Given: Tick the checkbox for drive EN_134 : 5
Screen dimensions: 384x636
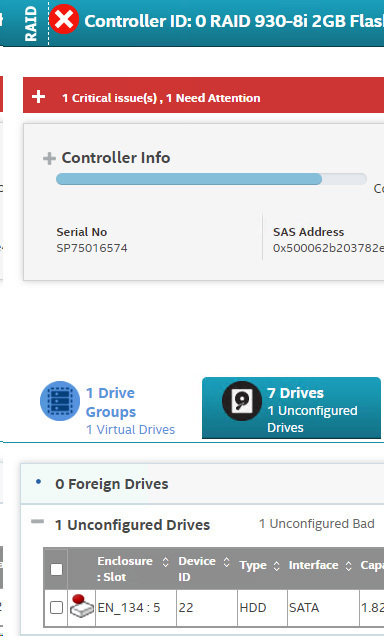Looking at the screenshot, I should [56, 607].
